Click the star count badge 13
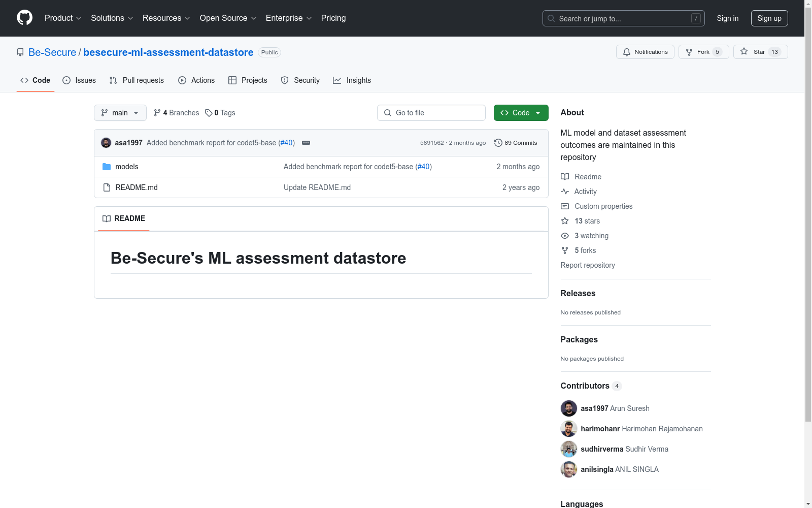 point(774,52)
